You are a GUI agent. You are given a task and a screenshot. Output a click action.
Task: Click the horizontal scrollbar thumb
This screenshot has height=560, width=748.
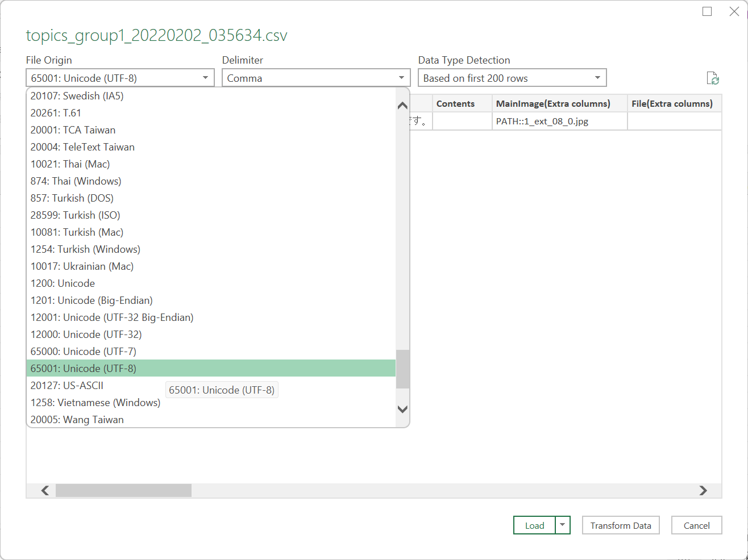[122, 490]
